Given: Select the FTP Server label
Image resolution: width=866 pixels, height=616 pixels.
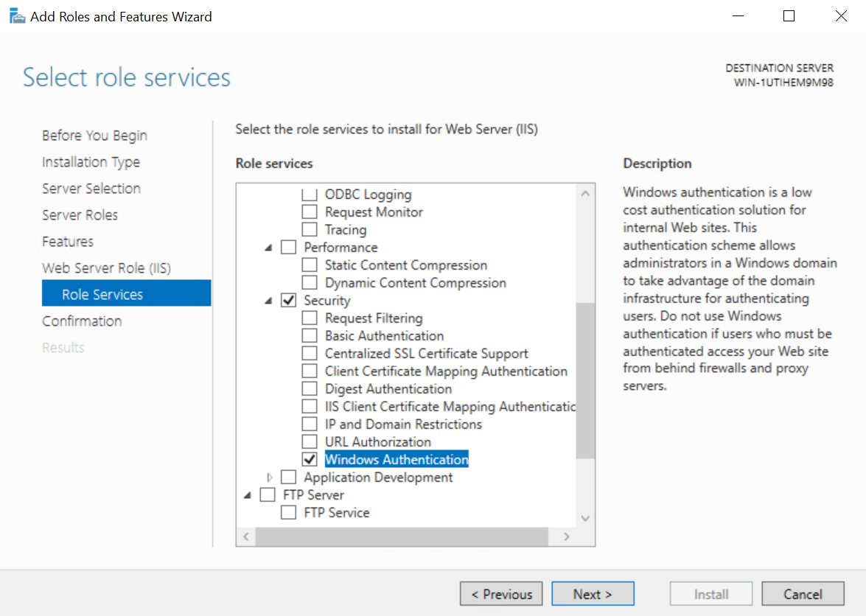Looking at the screenshot, I should (x=313, y=494).
